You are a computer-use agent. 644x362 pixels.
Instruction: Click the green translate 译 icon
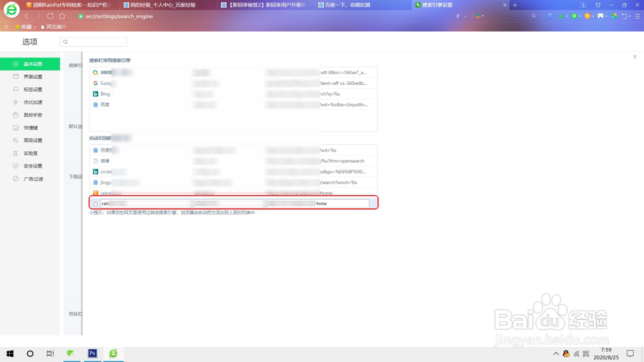(x=574, y=16)
